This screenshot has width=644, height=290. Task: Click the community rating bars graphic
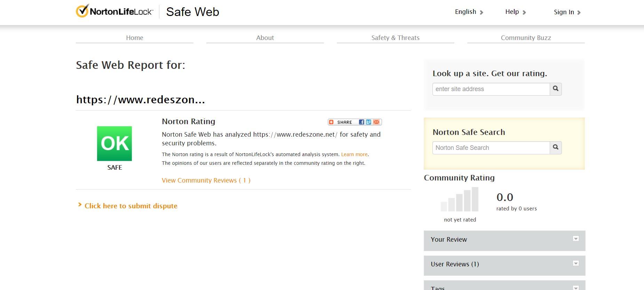pos(460,199)
